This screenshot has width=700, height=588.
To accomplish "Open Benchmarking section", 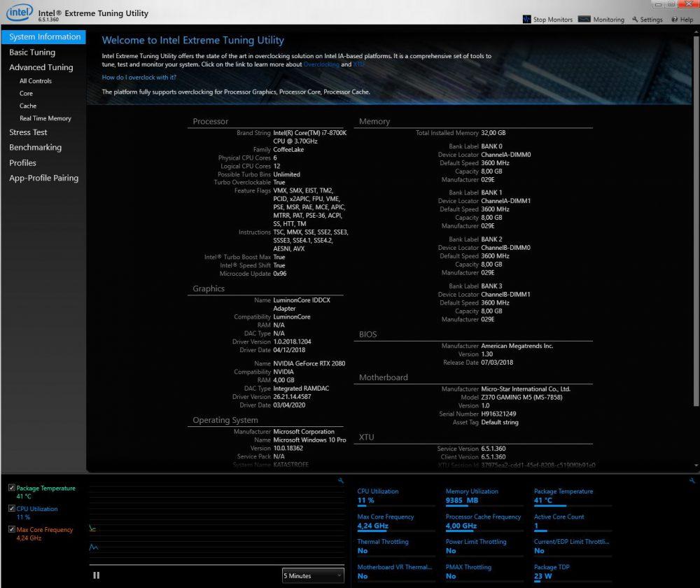I will [x=35, y=147].
